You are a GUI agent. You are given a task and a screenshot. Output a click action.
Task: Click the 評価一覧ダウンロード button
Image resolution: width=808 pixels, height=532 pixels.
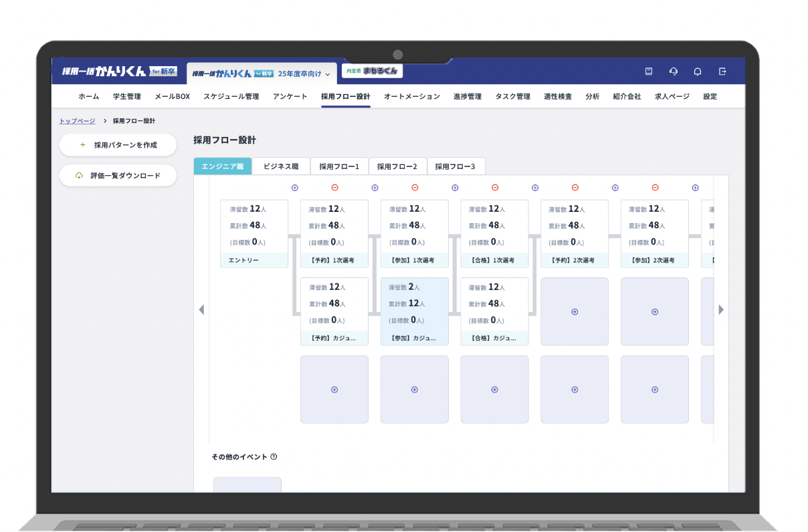tap(118, 176)
